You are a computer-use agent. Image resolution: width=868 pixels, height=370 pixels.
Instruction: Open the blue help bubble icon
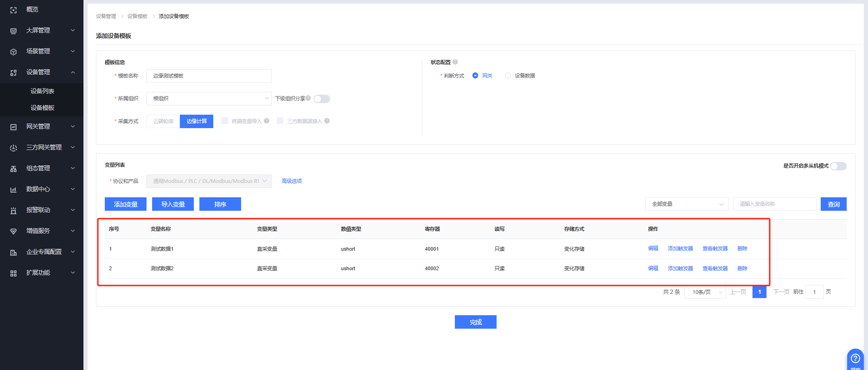coord(855,359)
